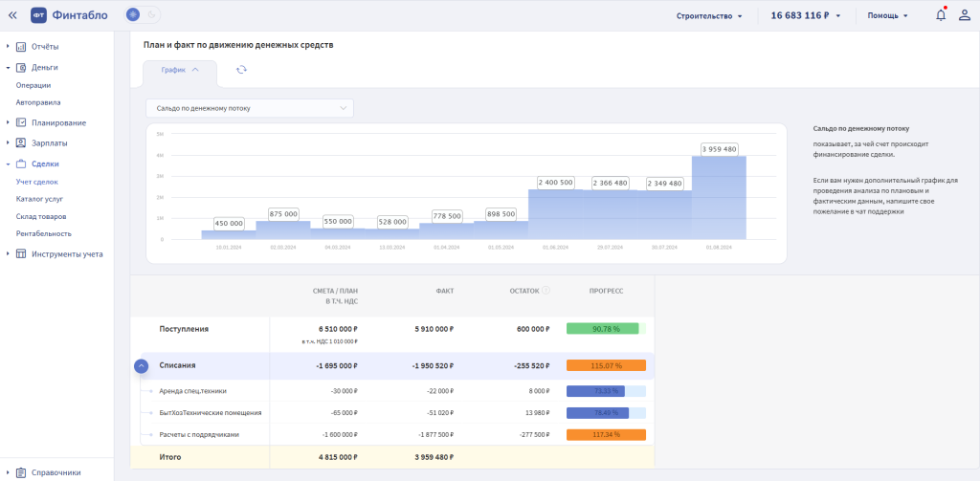Open the Строительство company dropdown

709,16
